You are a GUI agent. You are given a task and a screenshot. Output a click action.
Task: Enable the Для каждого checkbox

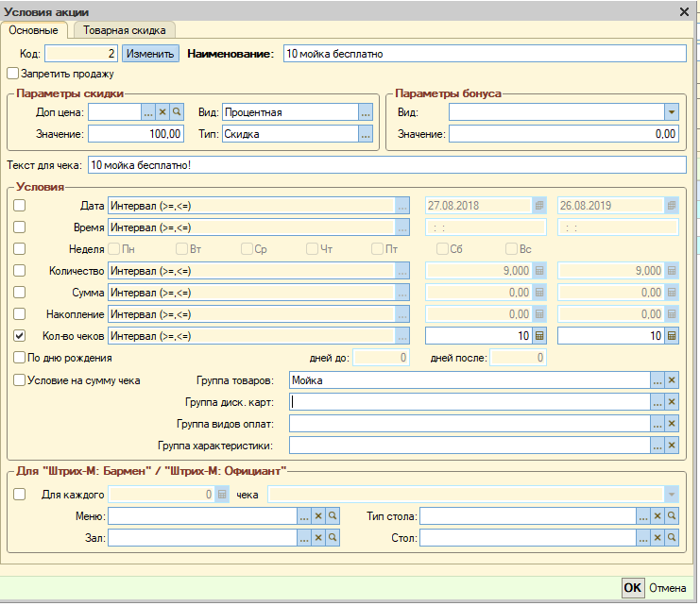pyautogui.click(x=19, y=494)
